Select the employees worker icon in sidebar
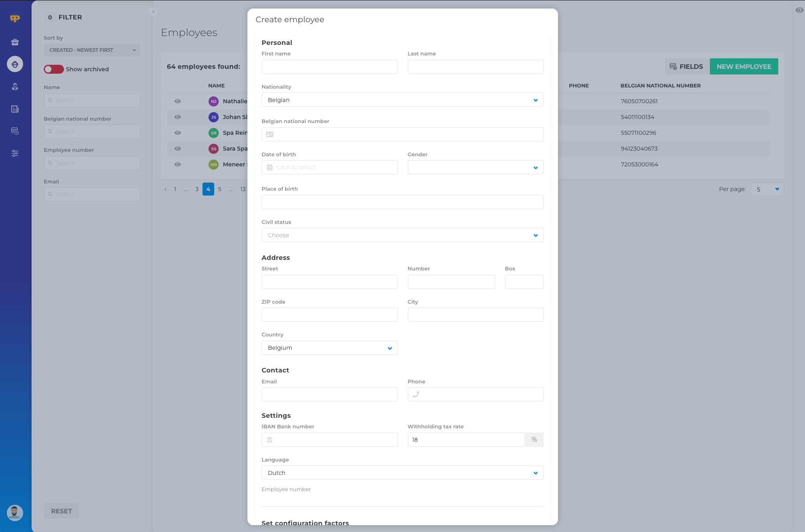Screen dimensions: 805x532 [15, 64]
